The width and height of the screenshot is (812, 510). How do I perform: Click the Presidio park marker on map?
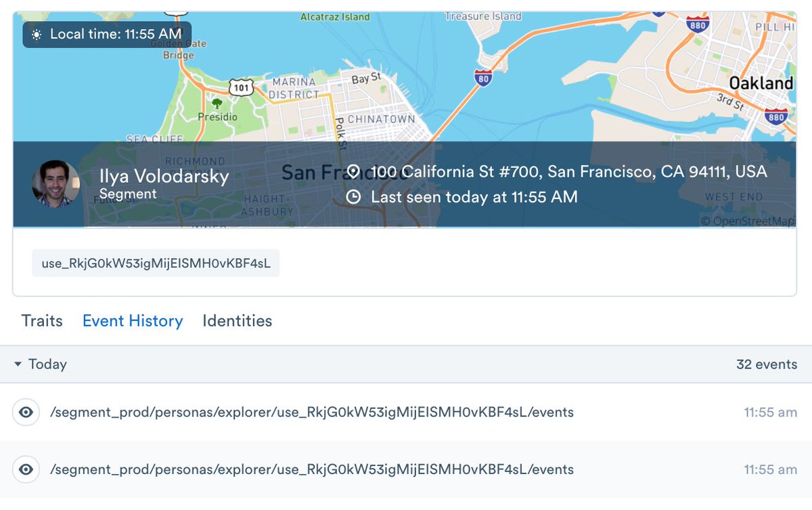(217, 104)
